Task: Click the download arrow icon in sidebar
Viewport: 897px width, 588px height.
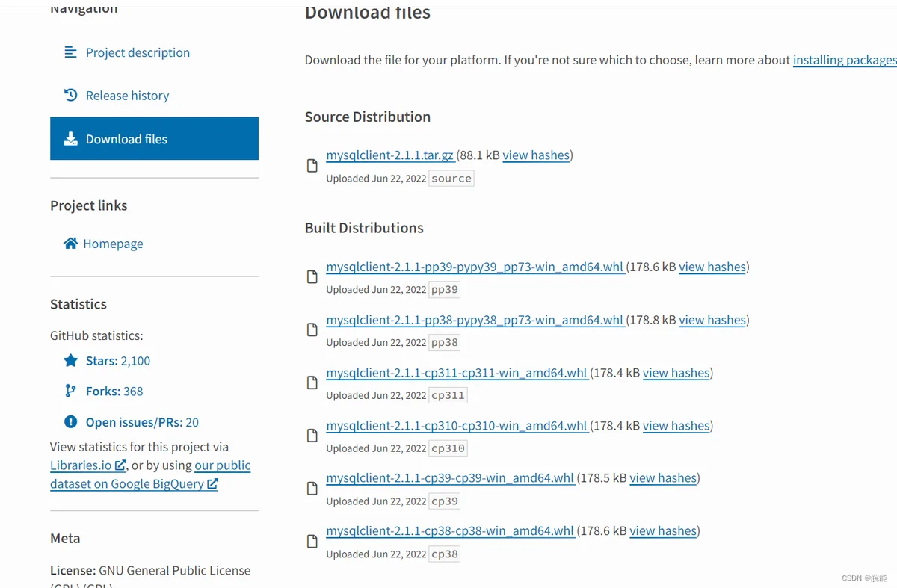Action: click(x=71, y=138)
